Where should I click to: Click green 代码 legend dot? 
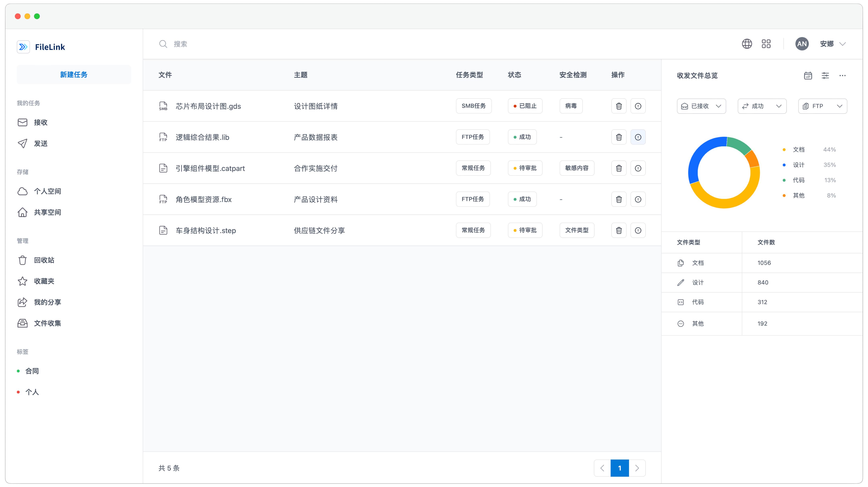[x=784, y=180]
